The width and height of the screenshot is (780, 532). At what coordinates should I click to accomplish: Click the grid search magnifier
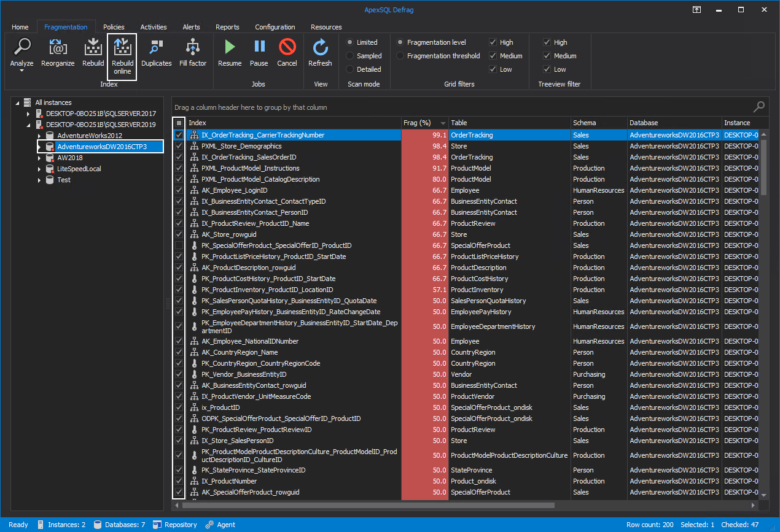coord(759,106)
